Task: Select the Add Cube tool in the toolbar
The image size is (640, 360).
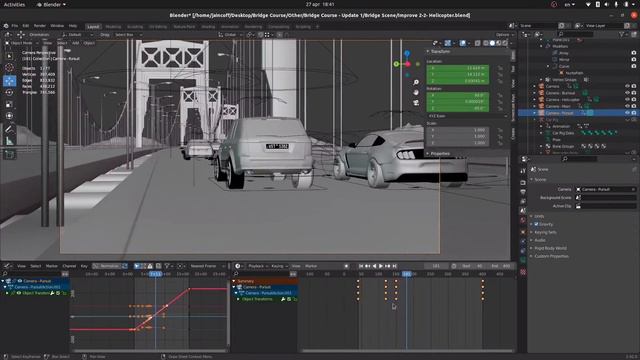Action: [9, 154]
